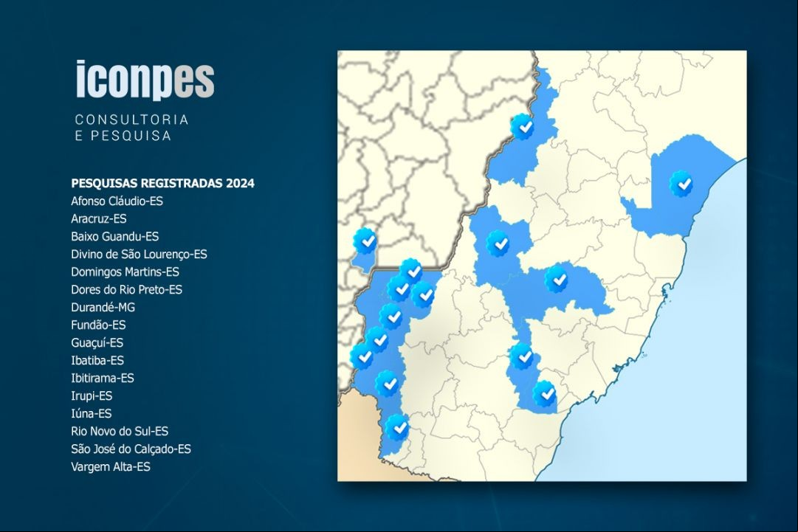Screen dimensions: 798x532
Task: Click the check badge on coastal Aracruz region
Action: click(x=681, y=183)
